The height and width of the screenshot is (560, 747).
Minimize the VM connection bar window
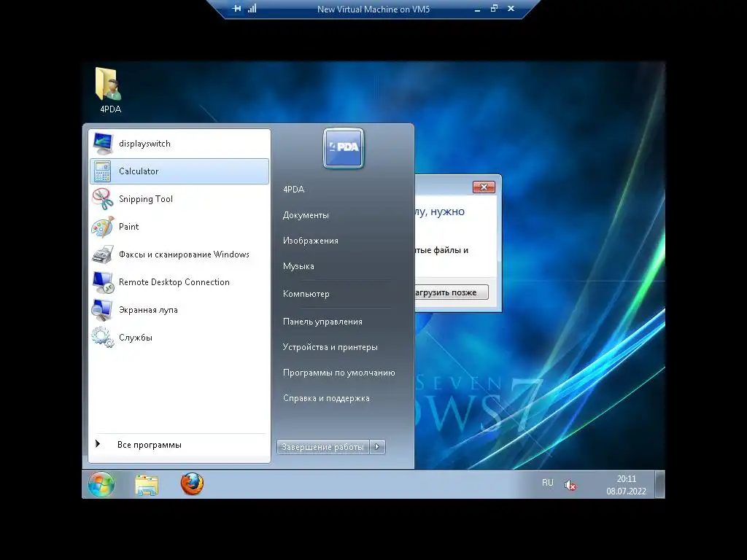[x=477, y=9]
